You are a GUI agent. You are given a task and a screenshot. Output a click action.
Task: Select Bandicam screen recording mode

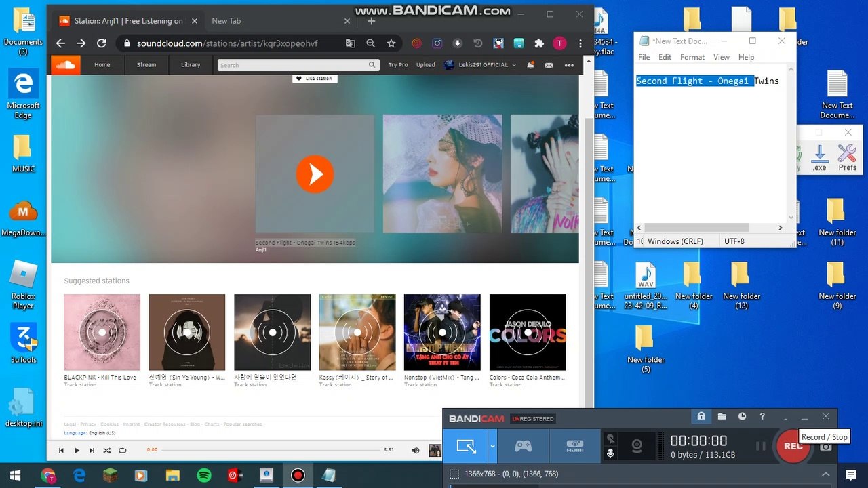[x=467, y=446]
